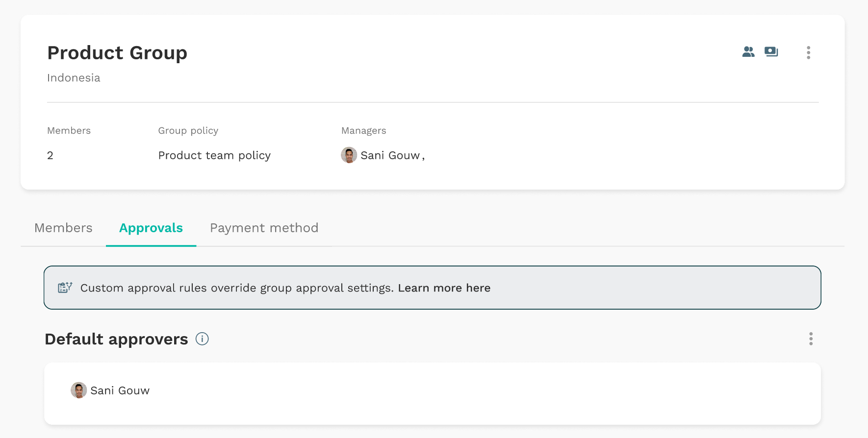This screenshot has width=868, height=438.
Task: Click the Product team policy text
Action: coord(214,155)
